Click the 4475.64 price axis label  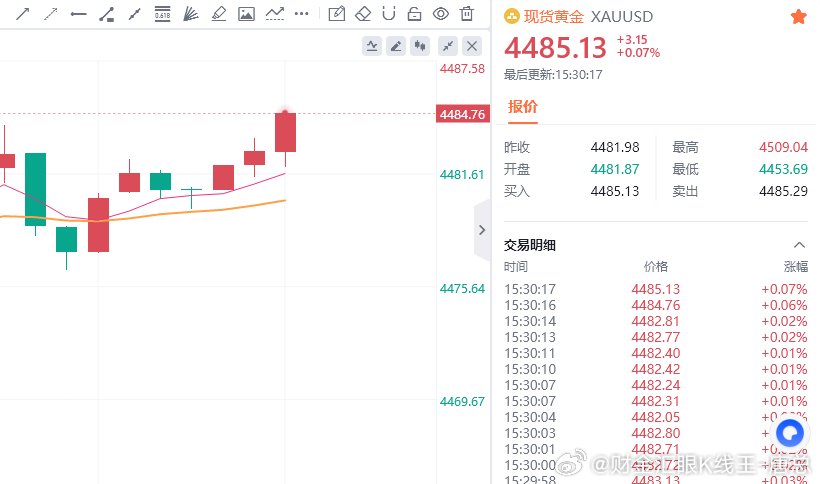coord(462,289)
